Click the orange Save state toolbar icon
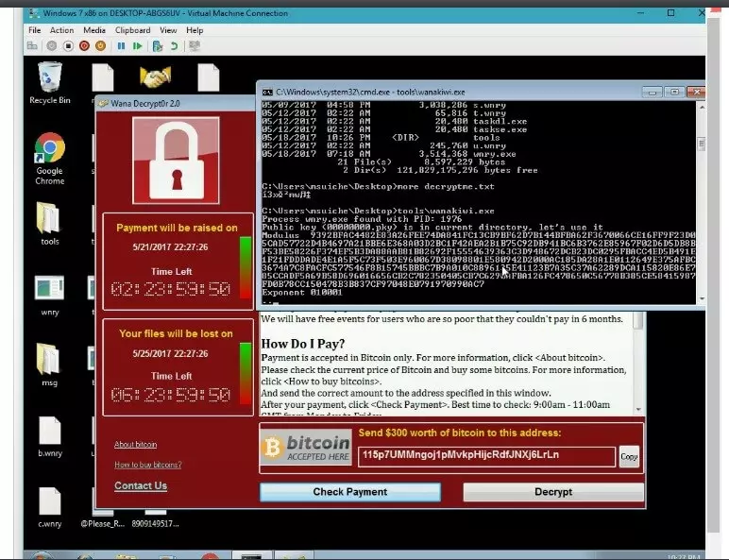Viewport: 729px width, 560px height. 99,45
